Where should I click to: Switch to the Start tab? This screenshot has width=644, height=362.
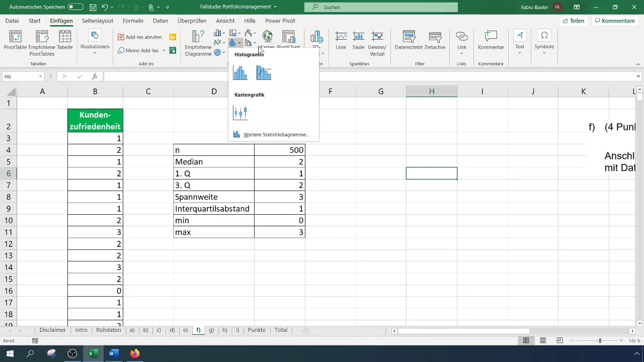click(x=35, y=21)
